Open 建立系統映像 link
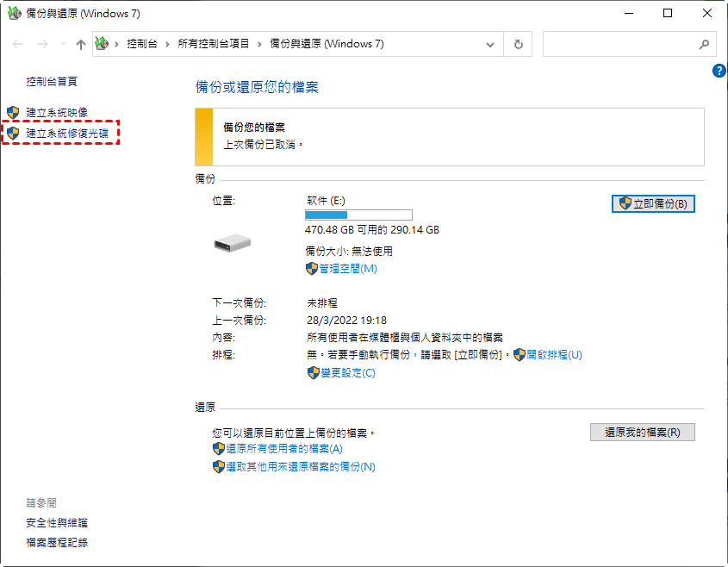The image size is (728, 567). [x=57, y=112]
